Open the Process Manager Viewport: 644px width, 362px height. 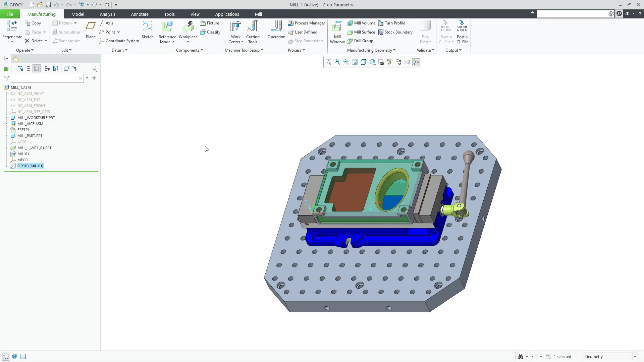pyautogui.click(x=307, y=23)
